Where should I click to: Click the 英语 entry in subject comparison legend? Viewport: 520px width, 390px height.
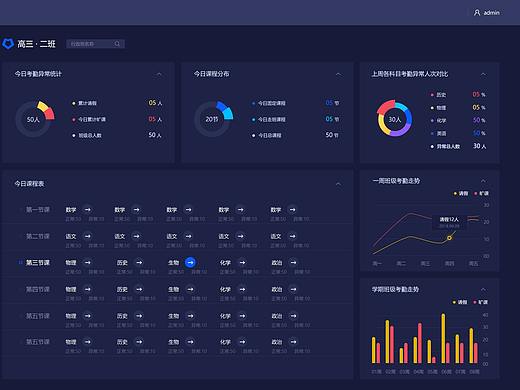[x=438, y=133]
